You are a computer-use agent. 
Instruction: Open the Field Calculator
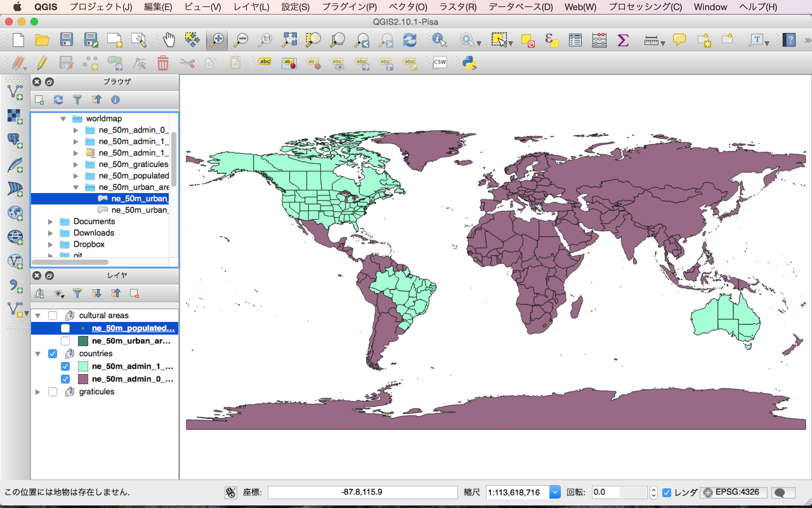point(599,40)
